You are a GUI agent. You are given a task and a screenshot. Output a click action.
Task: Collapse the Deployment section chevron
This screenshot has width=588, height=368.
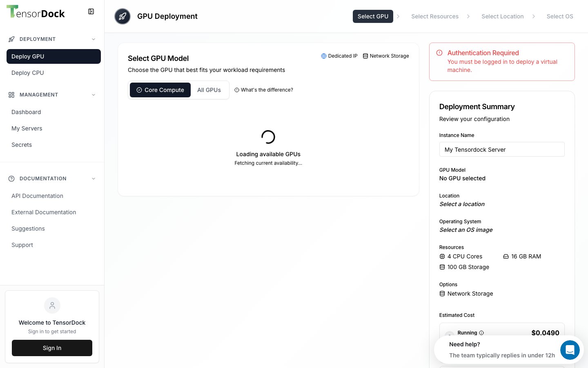click(94, 39)
